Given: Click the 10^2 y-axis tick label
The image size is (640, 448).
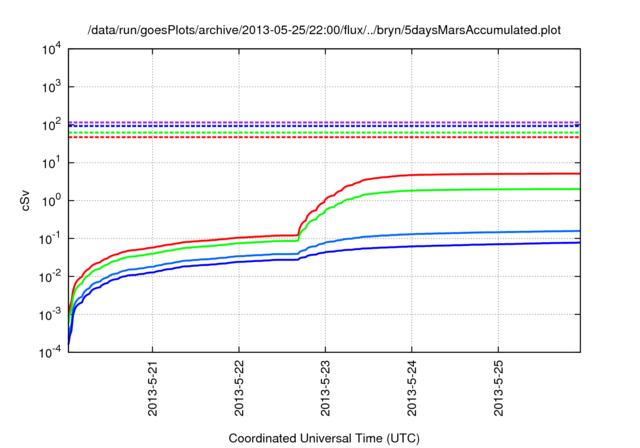Looking at the screenshot, I should 51,125.
